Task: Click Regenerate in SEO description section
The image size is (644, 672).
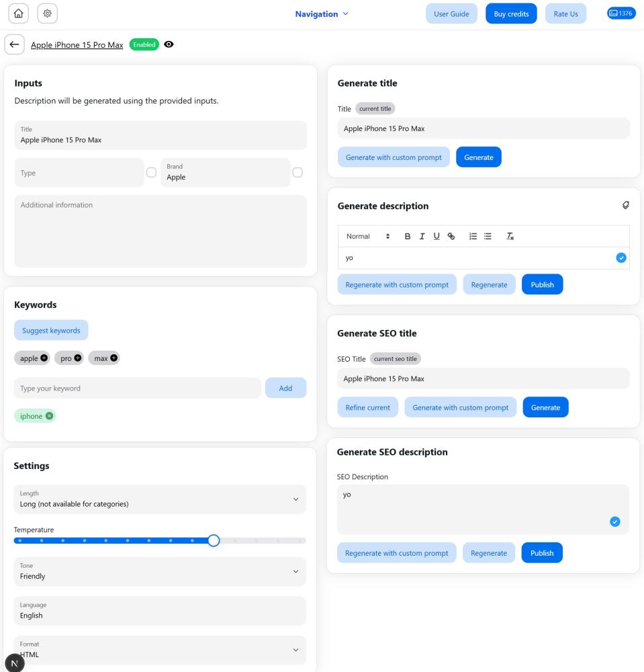Action: point(489,553)
